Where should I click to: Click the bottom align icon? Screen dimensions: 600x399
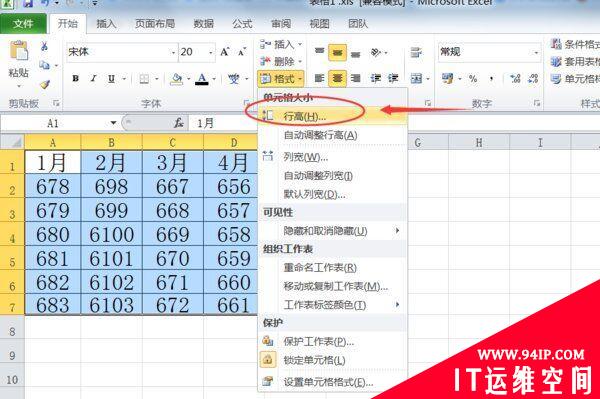(356, 54)
